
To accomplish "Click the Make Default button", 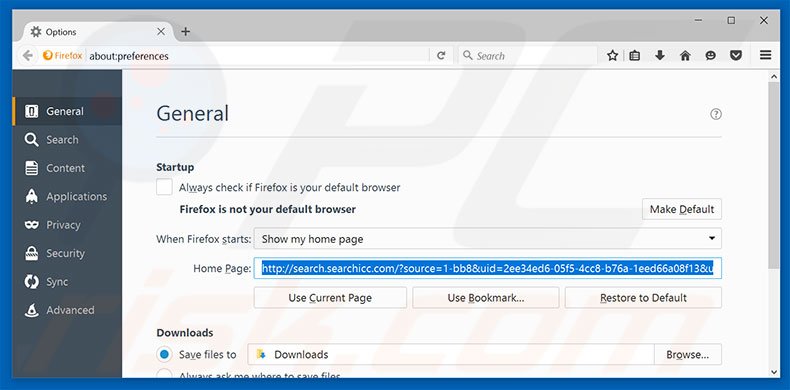I will click(x=682, y=209).
